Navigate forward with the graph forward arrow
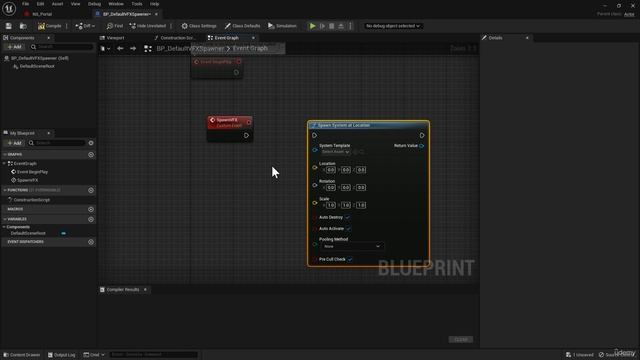Viewport: 640px width, 360px height. coord(133,49)
